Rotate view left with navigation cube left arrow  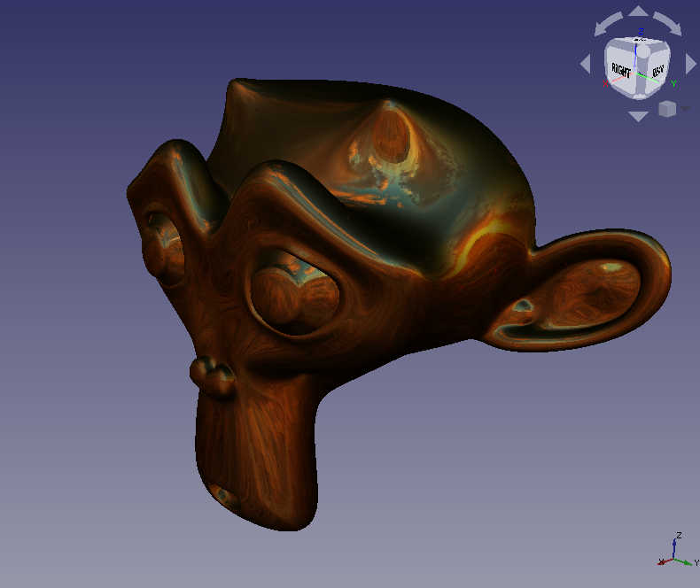tap(586, 64)
